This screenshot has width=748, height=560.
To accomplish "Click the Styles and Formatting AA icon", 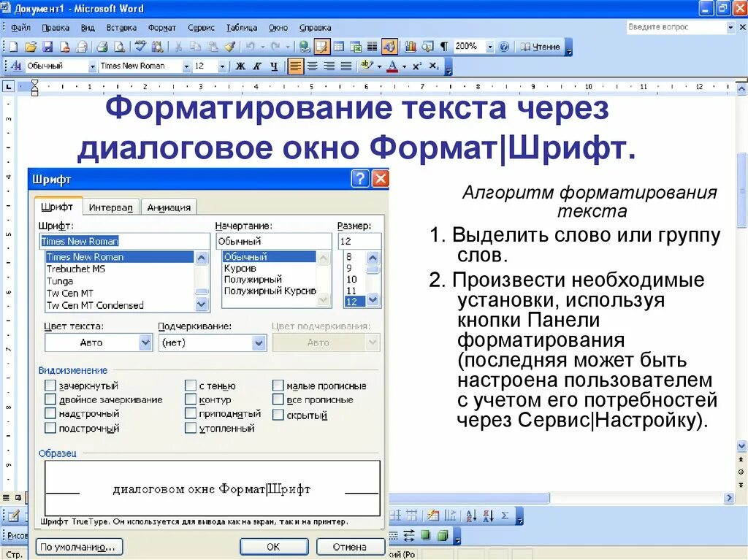I will pyautogui.click(x=16, y=66).
